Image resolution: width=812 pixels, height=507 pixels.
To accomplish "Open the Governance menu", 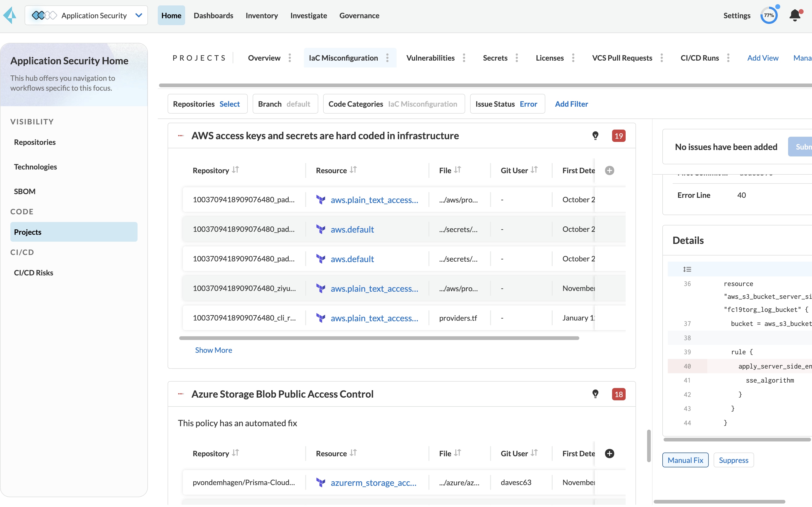I will [359, 16].
